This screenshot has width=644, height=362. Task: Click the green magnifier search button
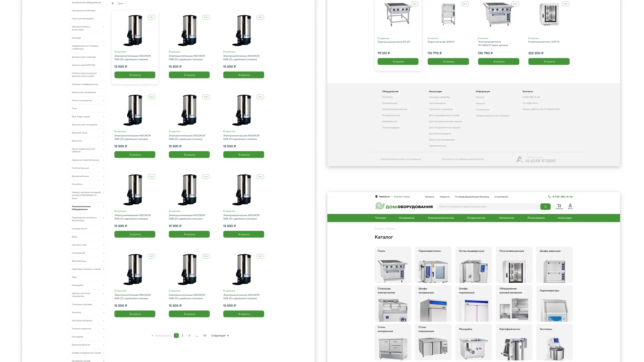pos(545,207)
